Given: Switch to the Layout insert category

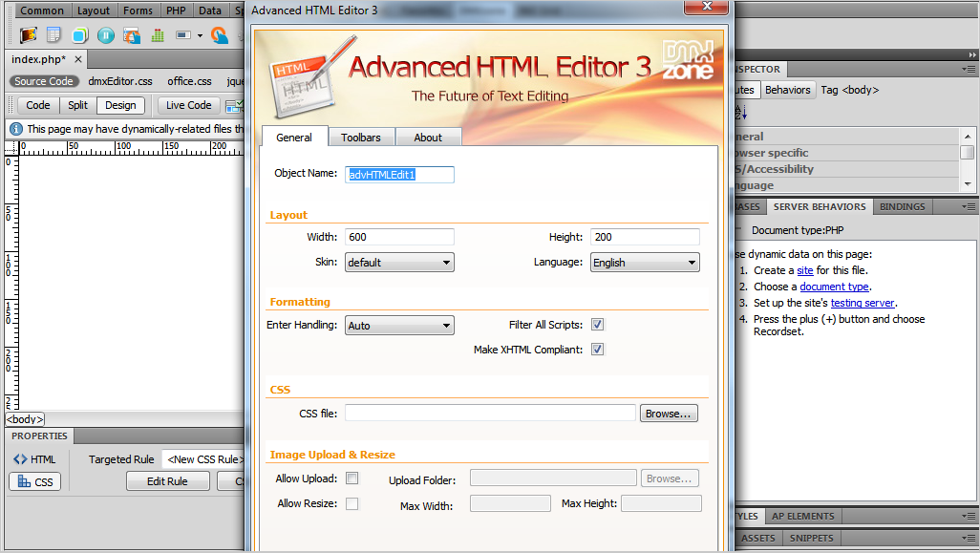Looking at the screenshot, I should [x=94, y=11].
